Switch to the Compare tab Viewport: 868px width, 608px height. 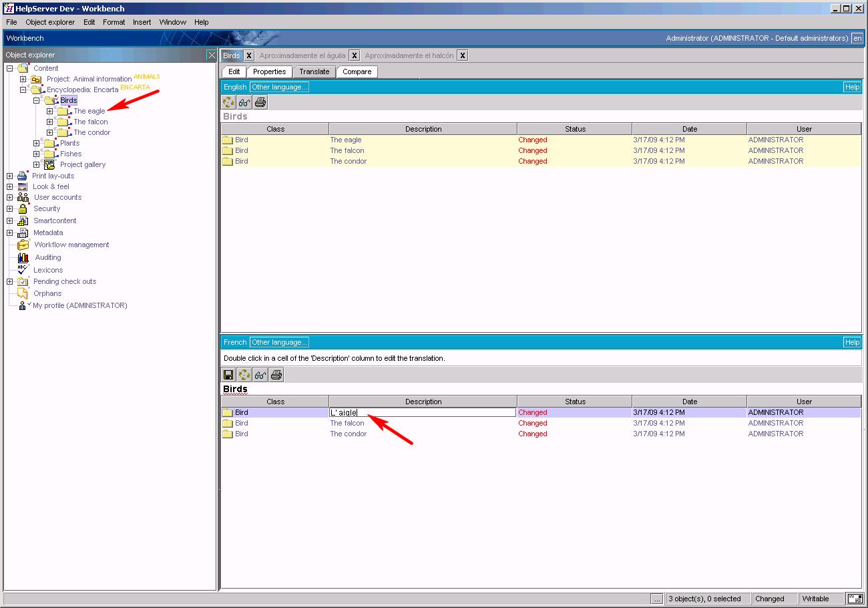[x=357, y=71]
